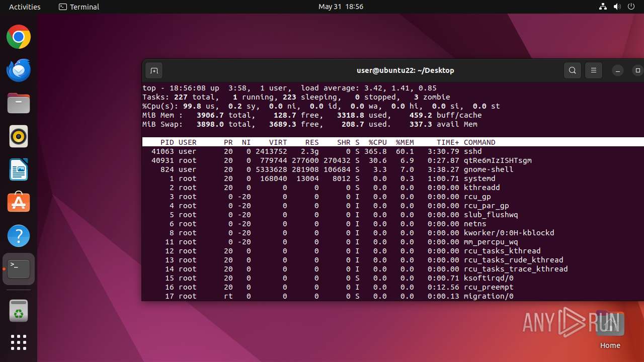Click the Terminal search magnifier button
This screenshot has height=362, width=644.
tap(573, 70)
